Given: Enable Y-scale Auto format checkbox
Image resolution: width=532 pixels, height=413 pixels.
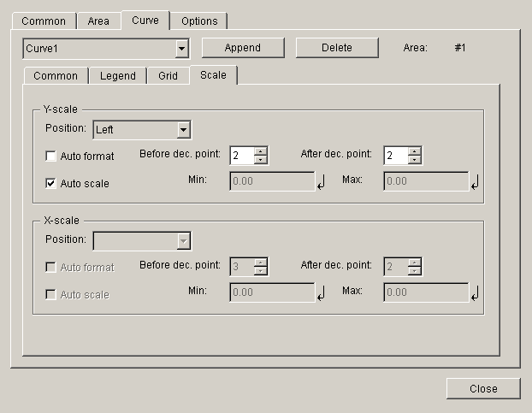Looking at the screenshot, I should [x=51, y=156].
